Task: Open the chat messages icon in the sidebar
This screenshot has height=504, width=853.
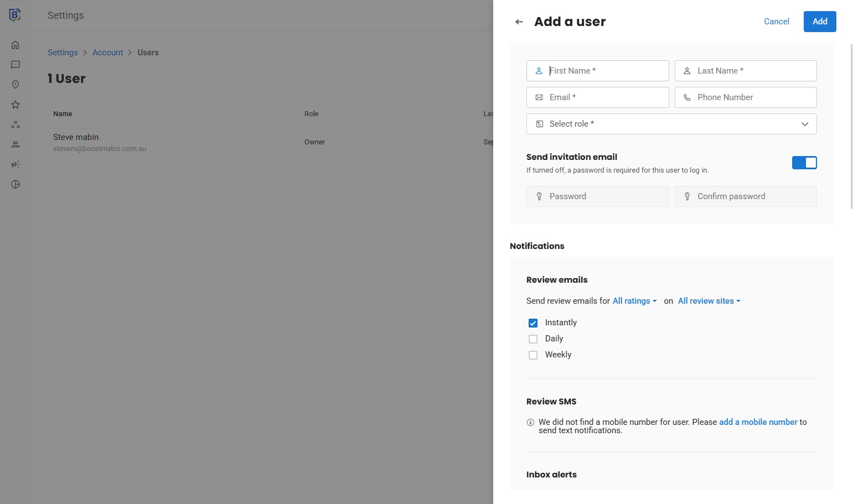Action: 15,65
